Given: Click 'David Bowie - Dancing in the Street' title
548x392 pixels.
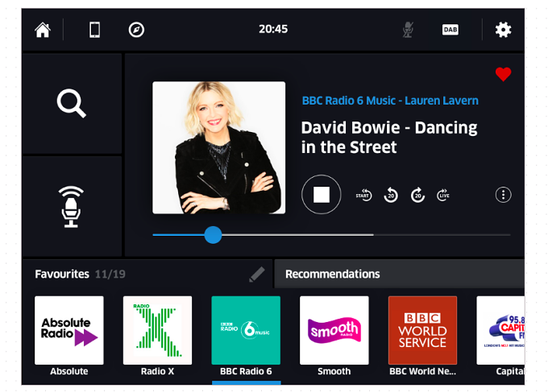Looking at the screenshot, I should click(389, 137).
